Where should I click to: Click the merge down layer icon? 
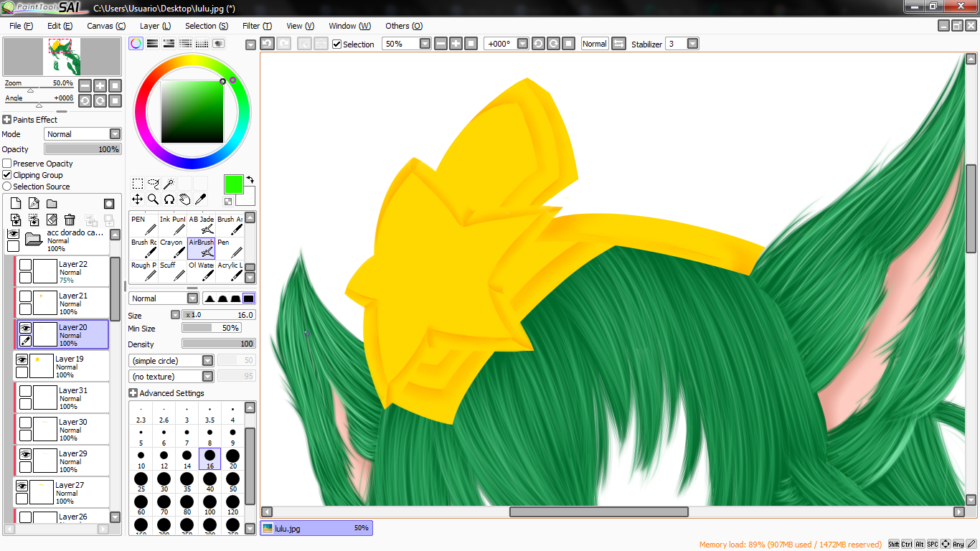coord(34,220)
